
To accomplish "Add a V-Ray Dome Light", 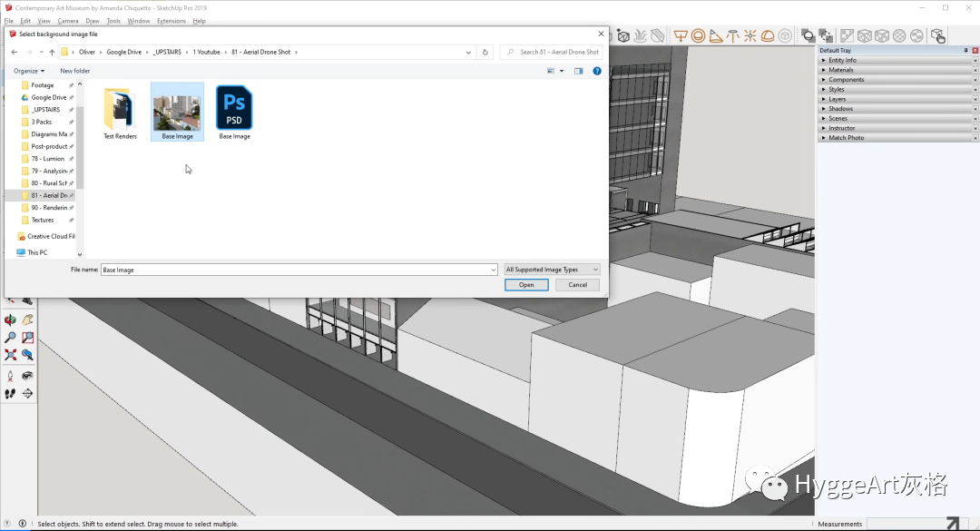I will (x=768, y=36).
